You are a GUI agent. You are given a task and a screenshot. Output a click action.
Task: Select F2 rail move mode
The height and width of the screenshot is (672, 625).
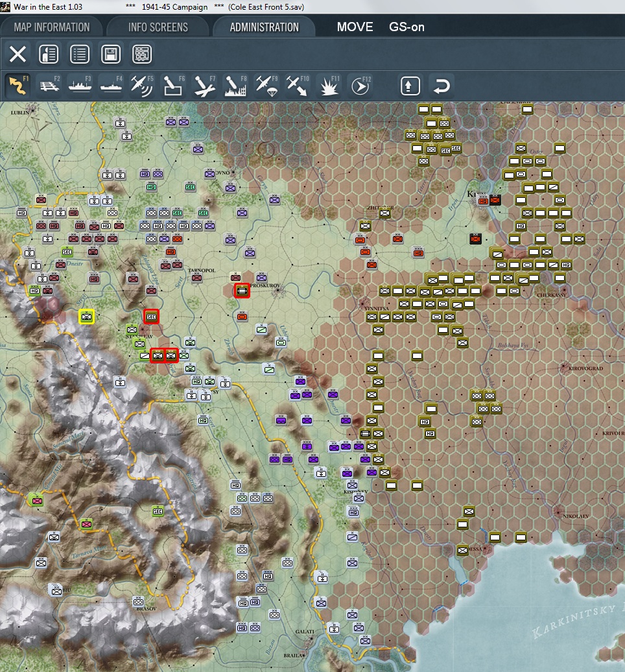(x=49, y=85)
